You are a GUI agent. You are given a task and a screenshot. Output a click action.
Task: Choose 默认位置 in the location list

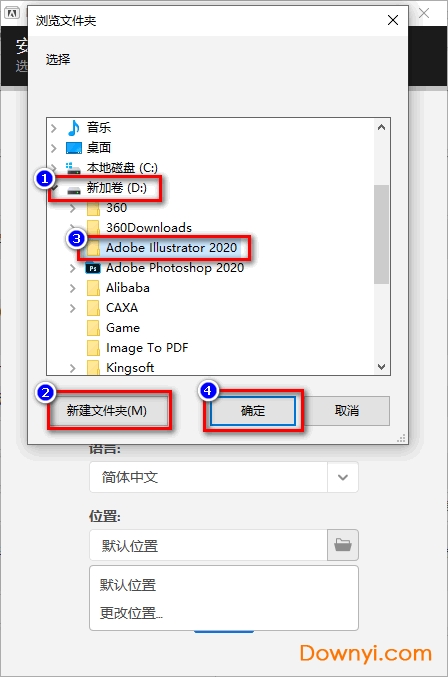pyautogui.click(x=128, y=585)
